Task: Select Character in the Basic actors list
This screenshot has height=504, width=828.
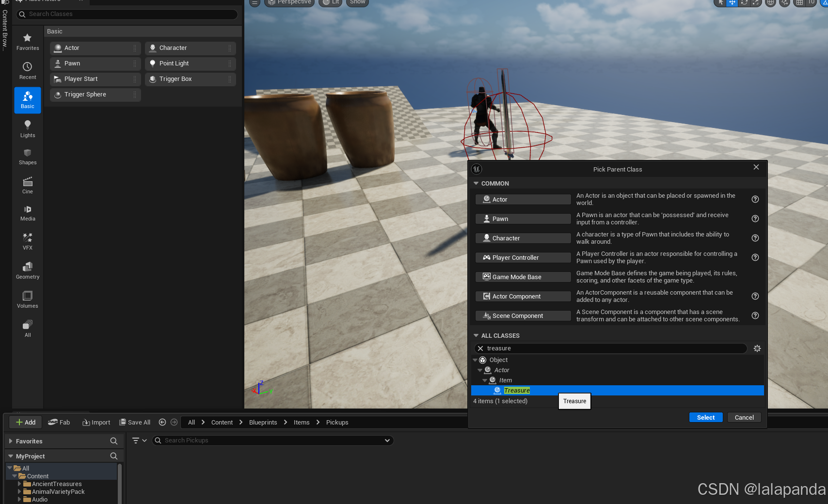Action: click(190, 48)
